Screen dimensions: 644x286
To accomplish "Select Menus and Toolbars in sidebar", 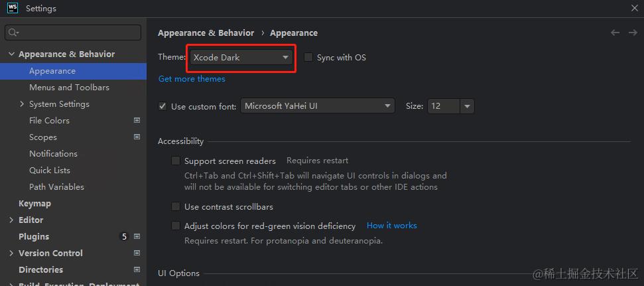I will coord(69,87).
